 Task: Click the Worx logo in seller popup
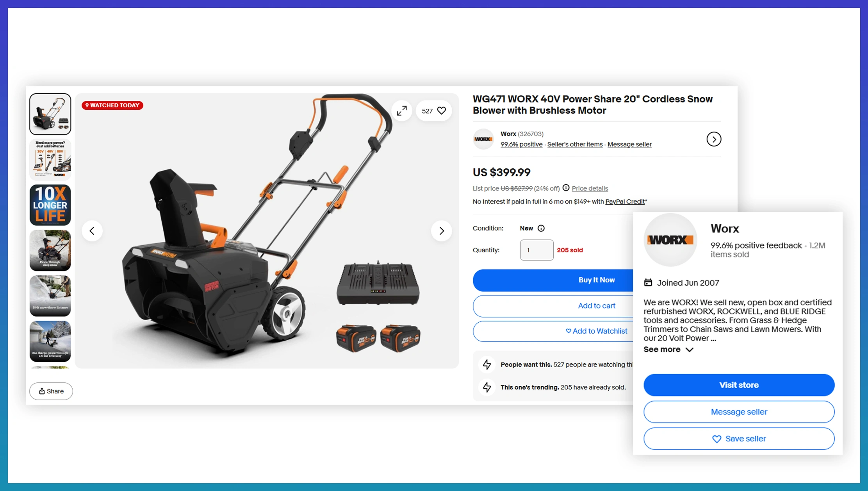coord(670,240)
